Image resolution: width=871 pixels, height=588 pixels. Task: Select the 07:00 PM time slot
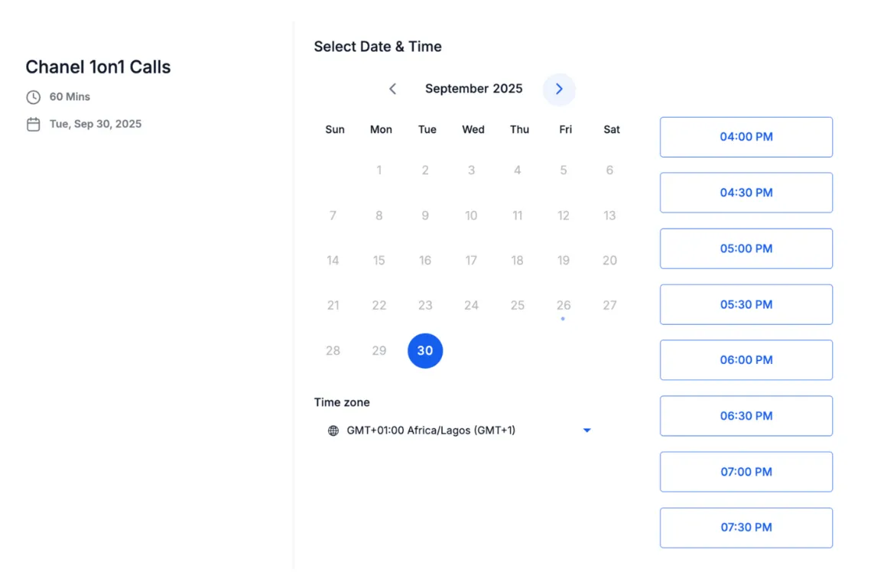pos(746,473)
